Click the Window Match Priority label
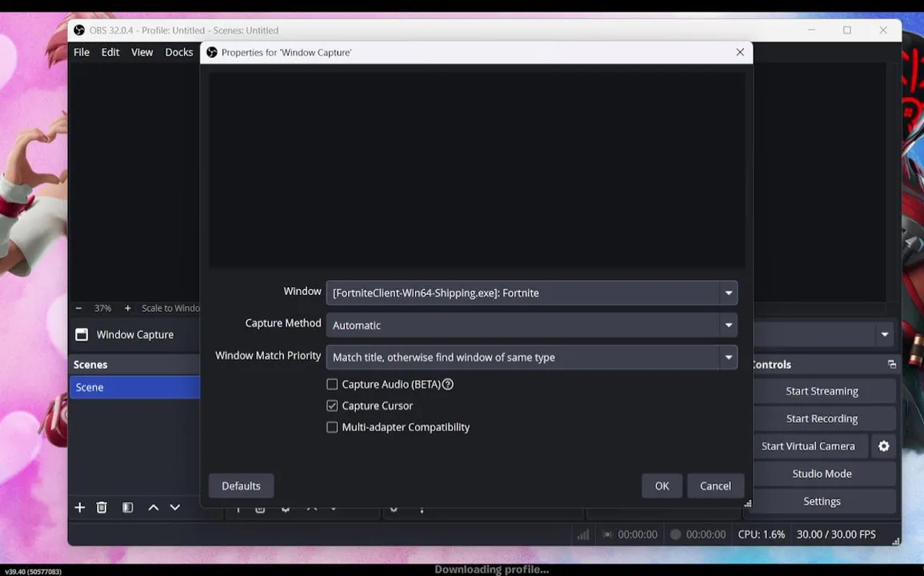The width and height of the screenshot is (924, 576). 268,355
